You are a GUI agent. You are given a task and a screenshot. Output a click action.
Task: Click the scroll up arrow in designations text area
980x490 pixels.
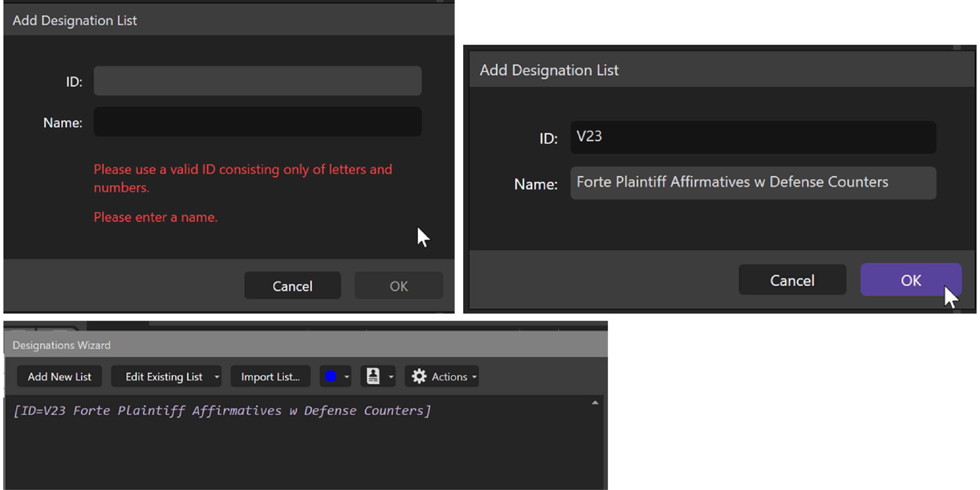595,403
